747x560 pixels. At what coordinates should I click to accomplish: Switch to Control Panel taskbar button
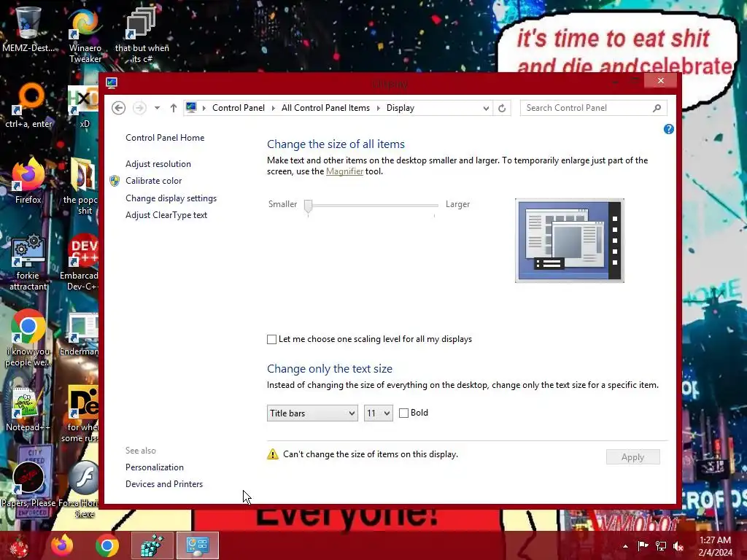[x=197, y=545]
